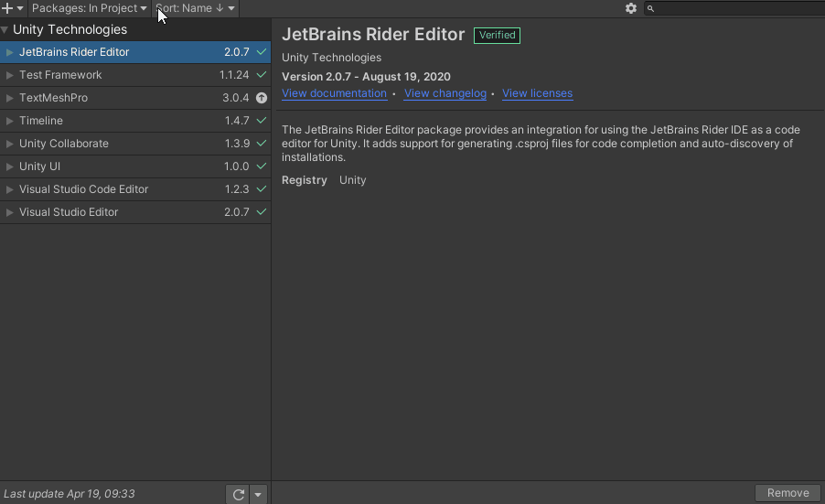825x504 pixels.
Task: Open the dropdown arrow beside refresh button
Action: click(258, 494)
